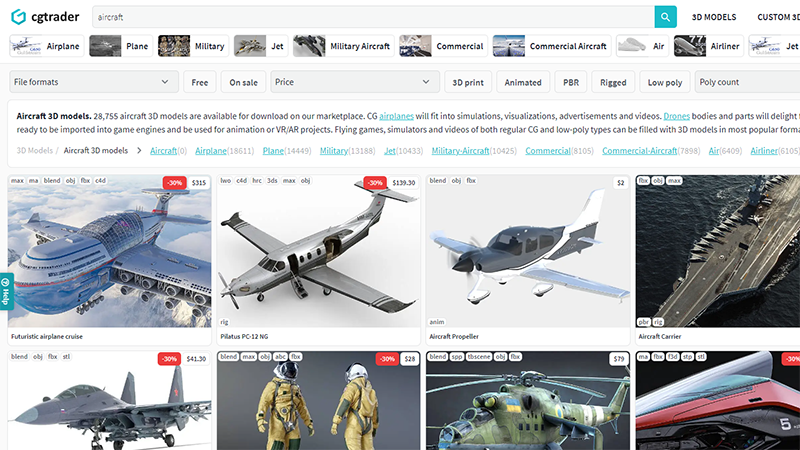This screenshot has height=450, width=800.
Task: Toggle the Free filter
Action: (199, 82)
